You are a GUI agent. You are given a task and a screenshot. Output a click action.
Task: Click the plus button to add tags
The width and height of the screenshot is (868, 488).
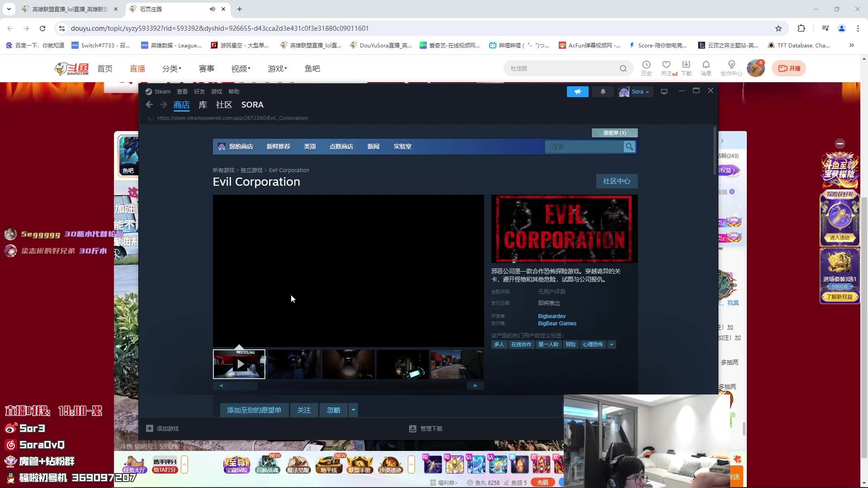(x=611, y=345)
